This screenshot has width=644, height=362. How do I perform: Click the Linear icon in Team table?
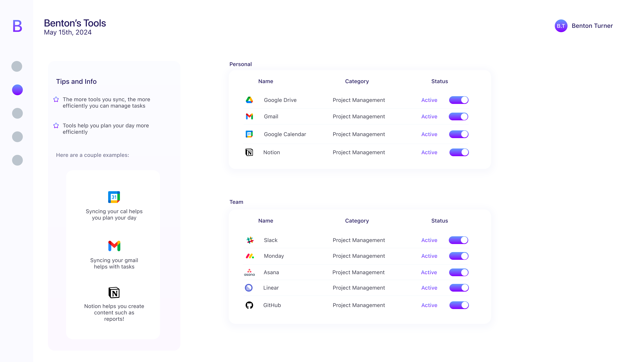(249, 288)
